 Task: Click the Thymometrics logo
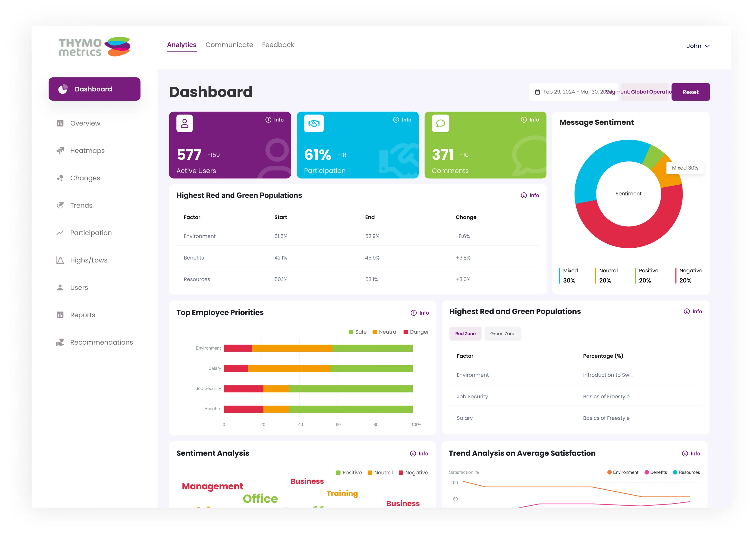click(x=94, y=47)
